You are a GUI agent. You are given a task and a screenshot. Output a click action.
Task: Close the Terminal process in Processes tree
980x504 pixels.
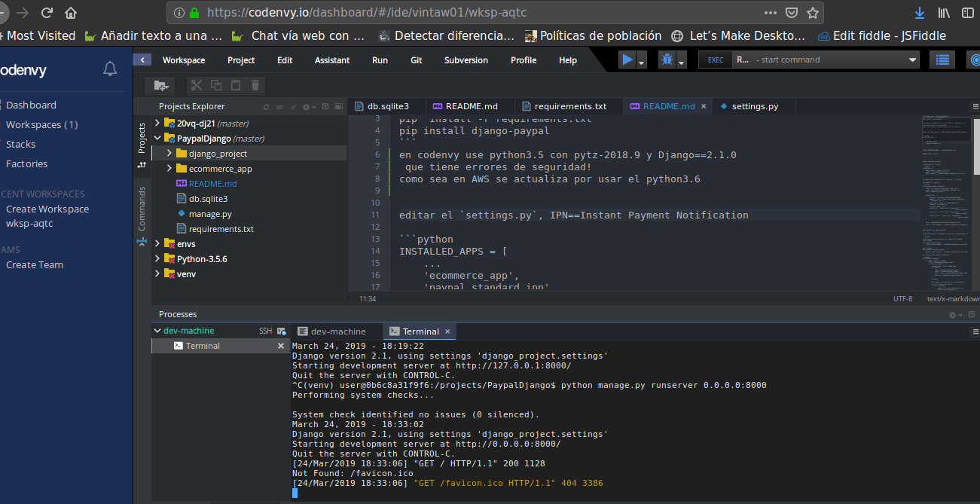tap(281, 346)
